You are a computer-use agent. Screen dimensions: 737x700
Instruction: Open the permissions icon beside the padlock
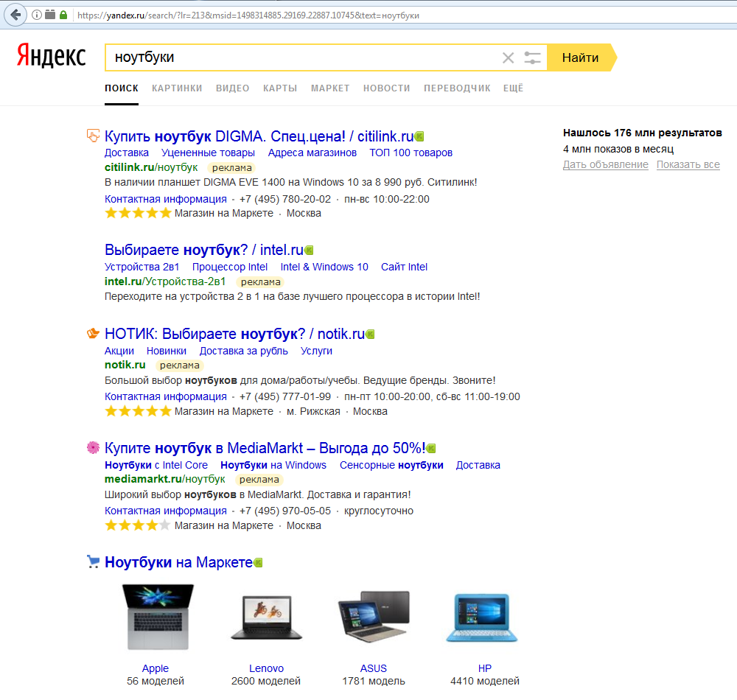point(50,15)
